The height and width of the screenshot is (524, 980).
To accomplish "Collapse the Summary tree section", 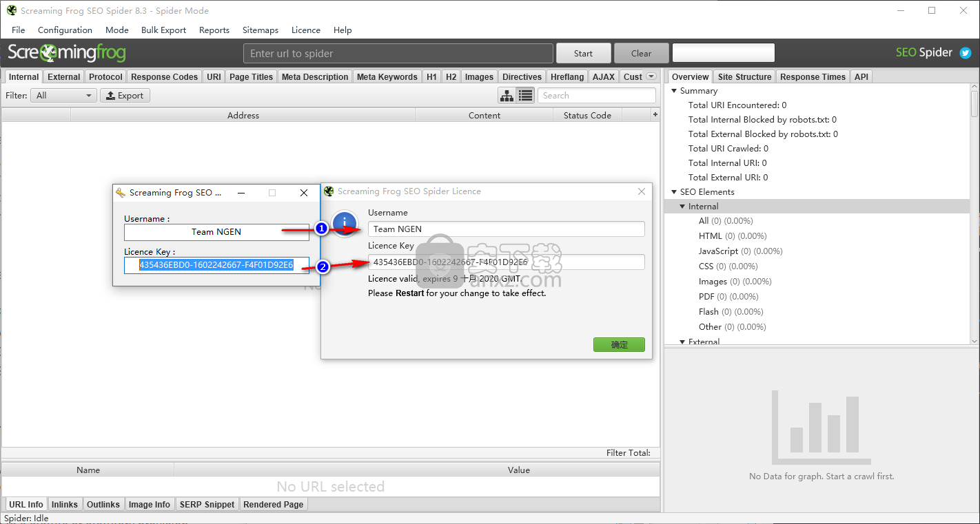I will coord(674,91).
